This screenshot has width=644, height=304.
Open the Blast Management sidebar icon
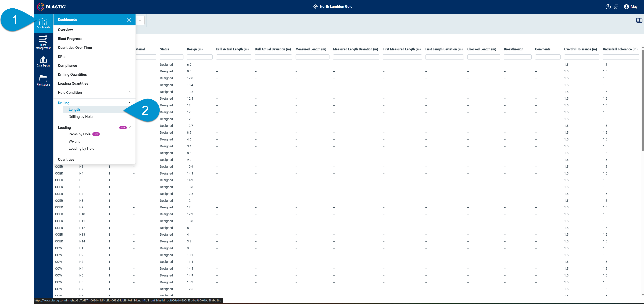[x=43, y=42]
